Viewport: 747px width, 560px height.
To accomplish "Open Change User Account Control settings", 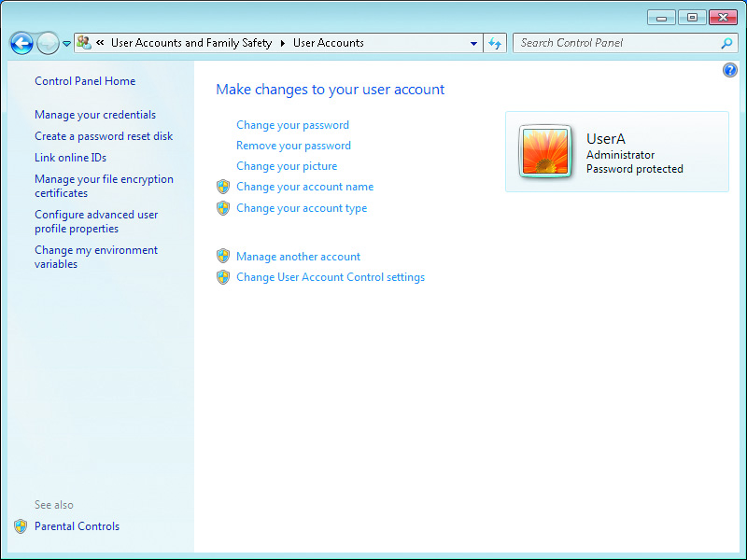I will pos(331,277).
